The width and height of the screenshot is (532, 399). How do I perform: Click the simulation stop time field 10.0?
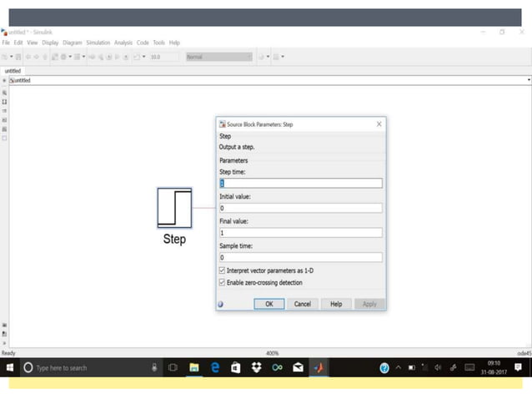coord(164,57)
